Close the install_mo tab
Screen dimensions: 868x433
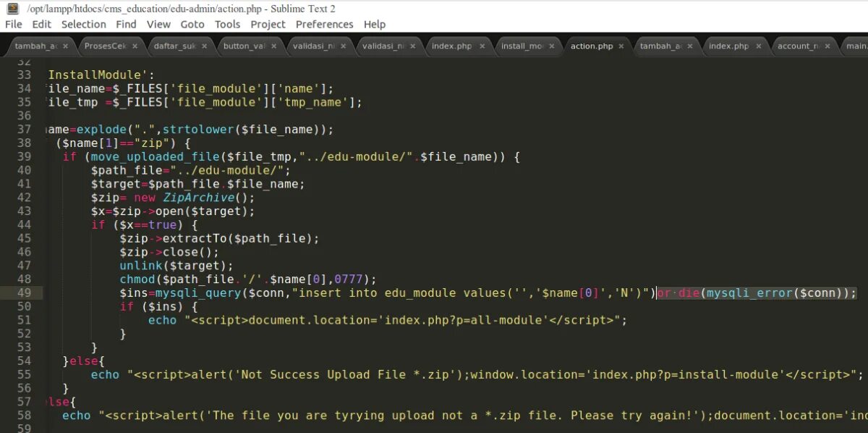[x=551, y=46]
